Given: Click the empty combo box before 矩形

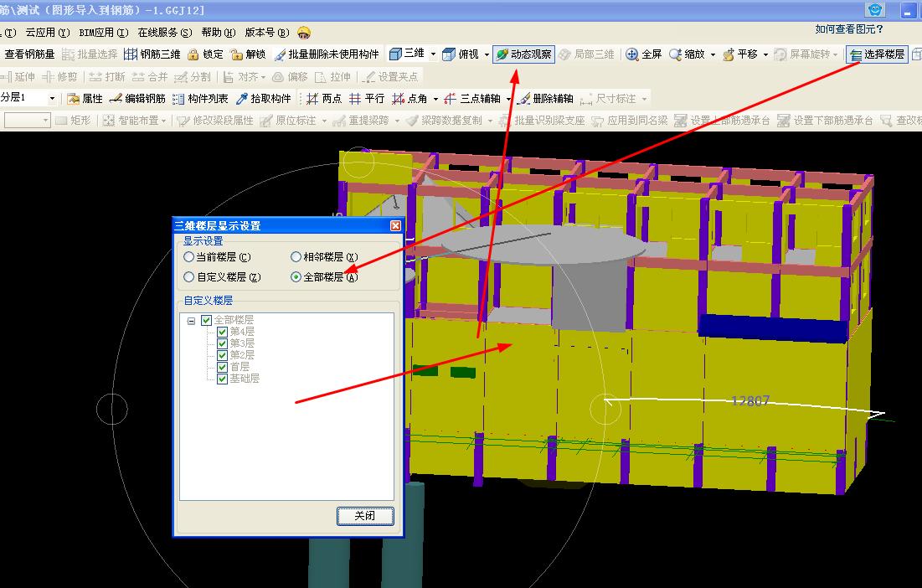Looking at the screenshot, I should 27,121.
